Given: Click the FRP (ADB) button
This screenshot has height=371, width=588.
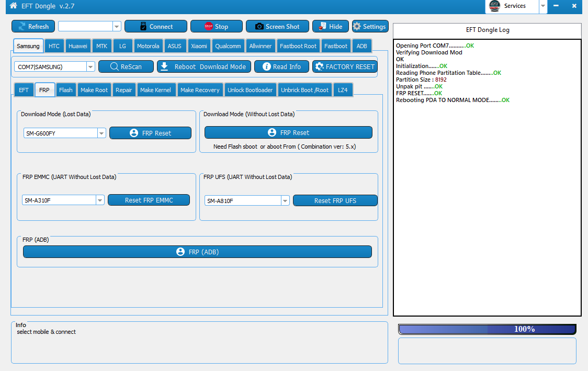Looking at the screenshot, I should [197, 252].
